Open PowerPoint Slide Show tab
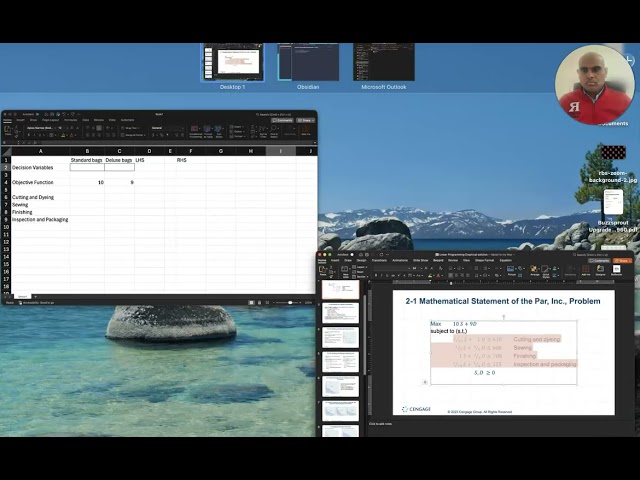 click(x=420, y=260)
